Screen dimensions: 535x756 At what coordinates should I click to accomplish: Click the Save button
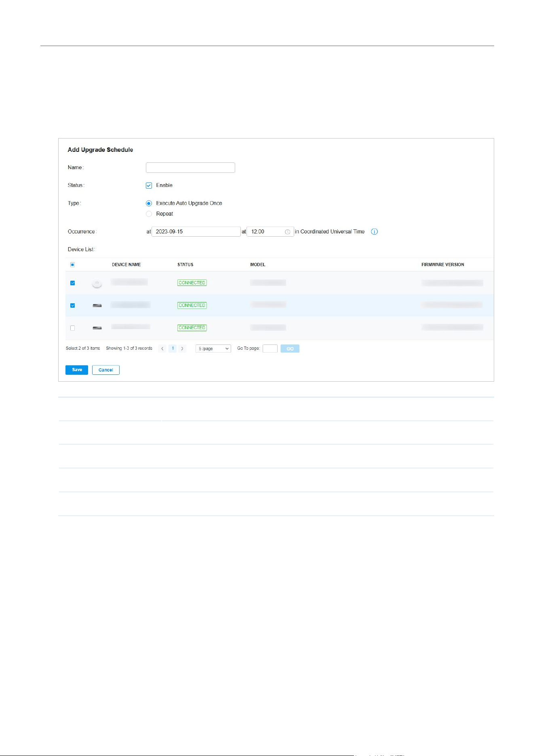coord(77,370)
